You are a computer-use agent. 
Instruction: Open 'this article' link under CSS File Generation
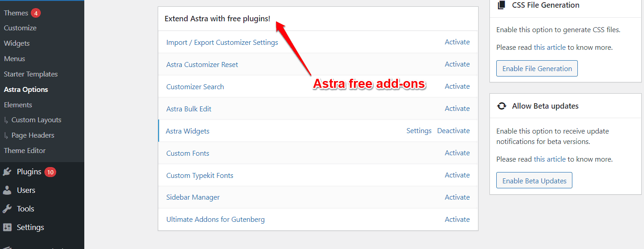click(x=550, y=47)
